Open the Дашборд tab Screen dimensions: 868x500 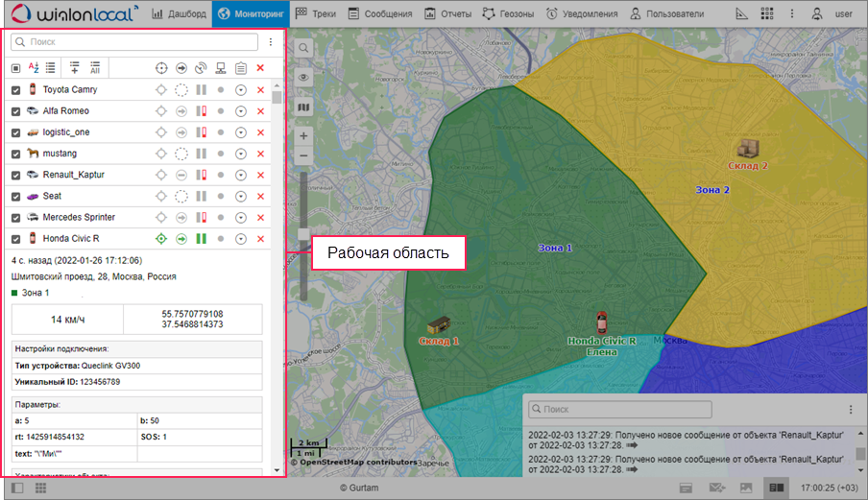179,13
